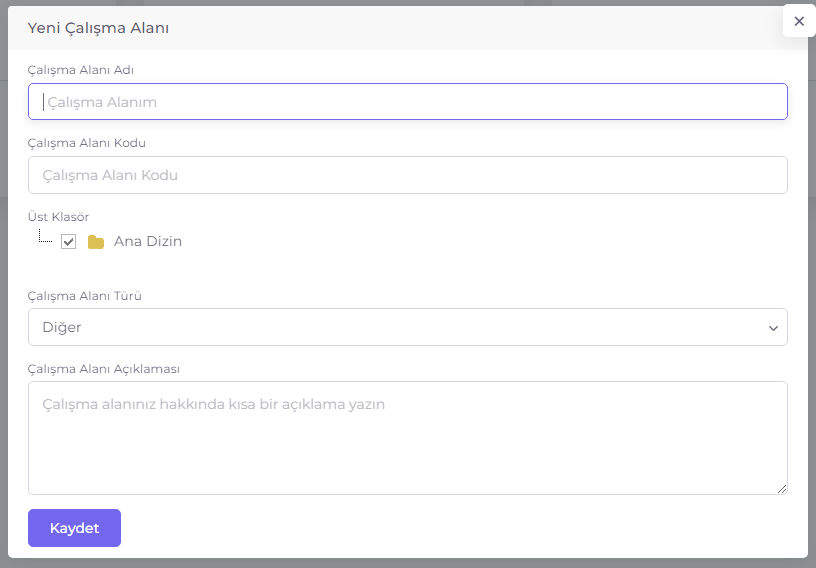Viewport: 816px width, 568px height.
Task: Open the Çalışma Alanı Türü dropdown showing Diğer
Action: point(407,327)
